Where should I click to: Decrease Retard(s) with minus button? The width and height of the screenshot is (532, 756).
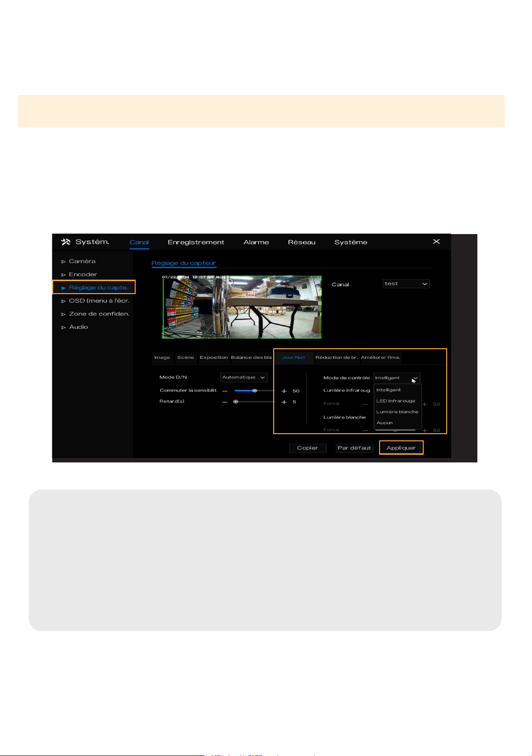coord(224,402)
